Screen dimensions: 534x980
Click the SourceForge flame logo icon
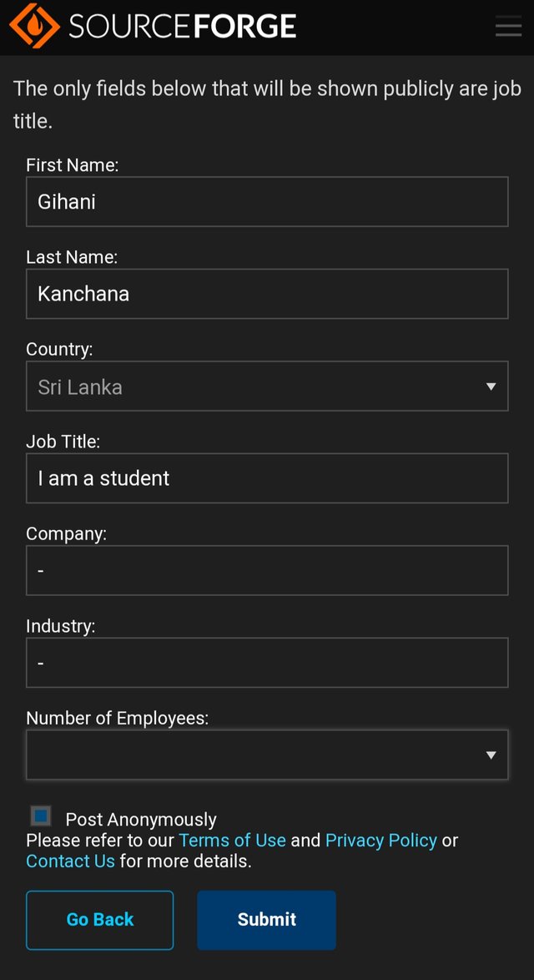pos(34,26)
